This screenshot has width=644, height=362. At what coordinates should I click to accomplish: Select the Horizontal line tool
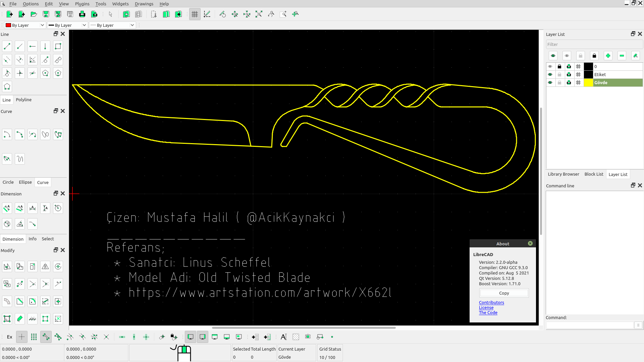(x=33, y=46)
